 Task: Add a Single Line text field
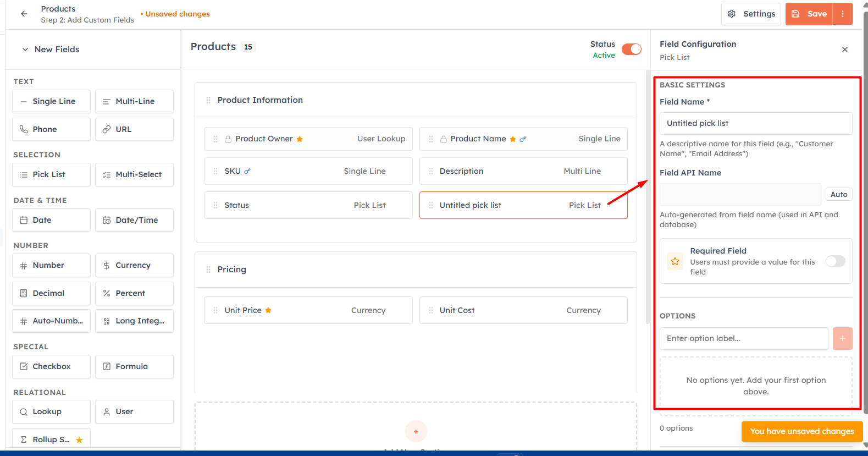(x=51, y=101)
